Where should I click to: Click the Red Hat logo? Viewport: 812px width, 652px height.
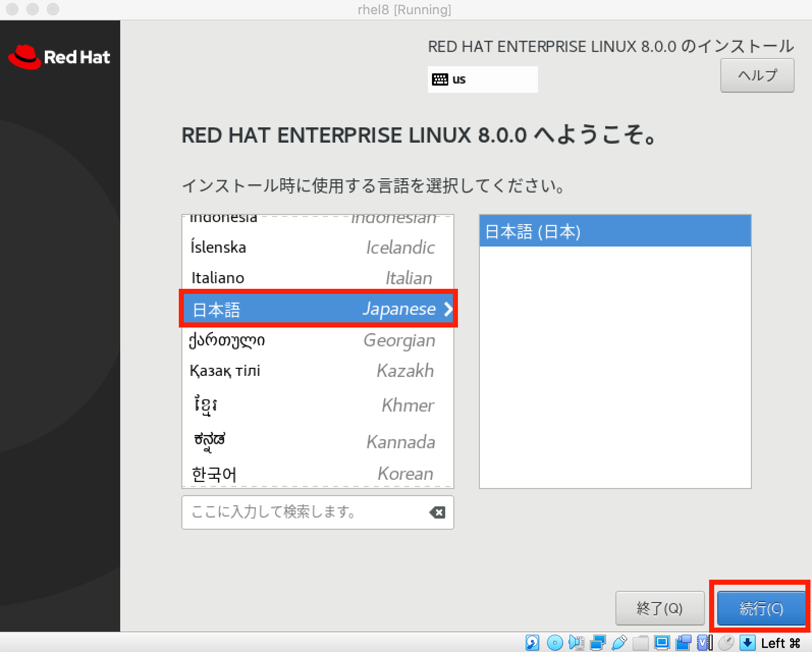pos(59,57)
